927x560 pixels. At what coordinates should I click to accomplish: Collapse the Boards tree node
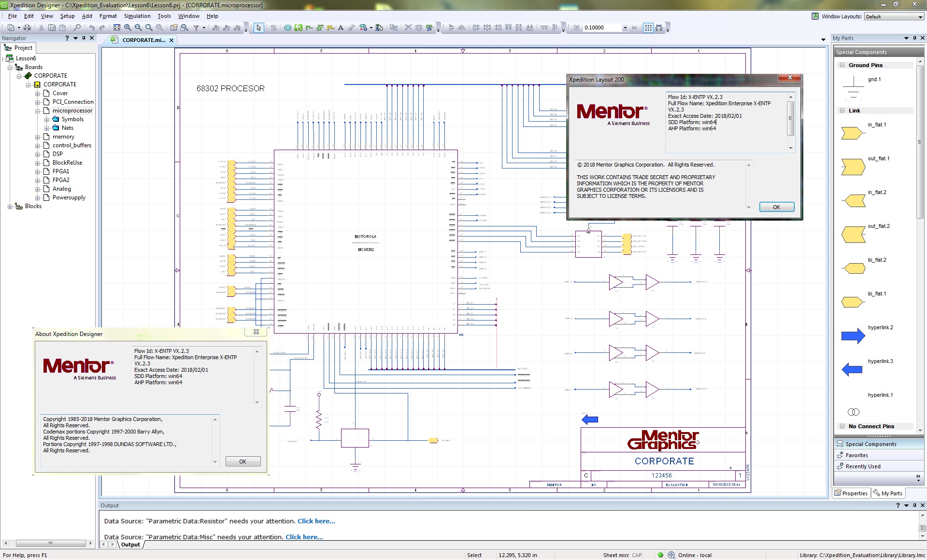click(x=10, y=67)
